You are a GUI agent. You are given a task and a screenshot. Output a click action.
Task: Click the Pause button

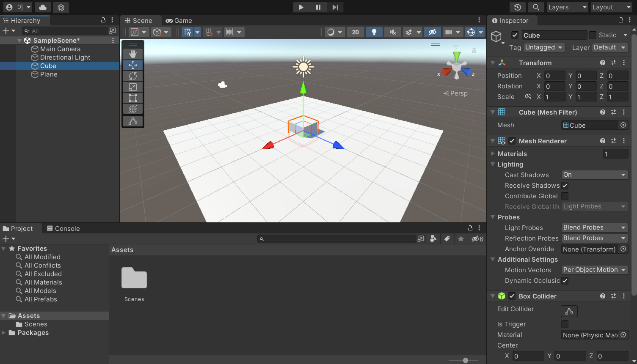click(x=318, y=7)
